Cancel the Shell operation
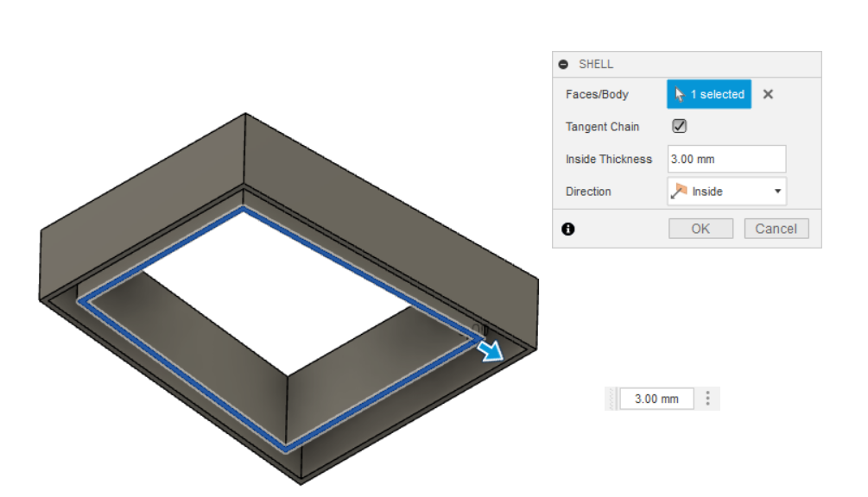This screenshot has width=868, height=497. 776,229
